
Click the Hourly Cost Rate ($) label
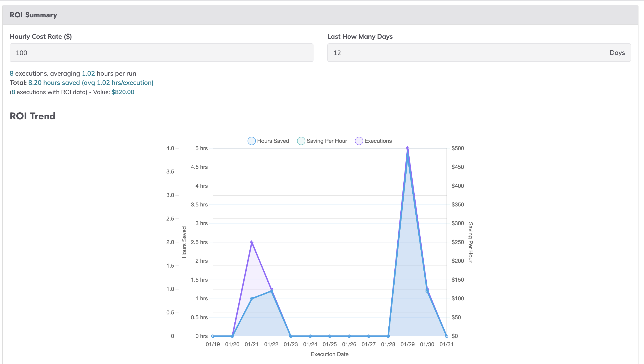point(41,36)
